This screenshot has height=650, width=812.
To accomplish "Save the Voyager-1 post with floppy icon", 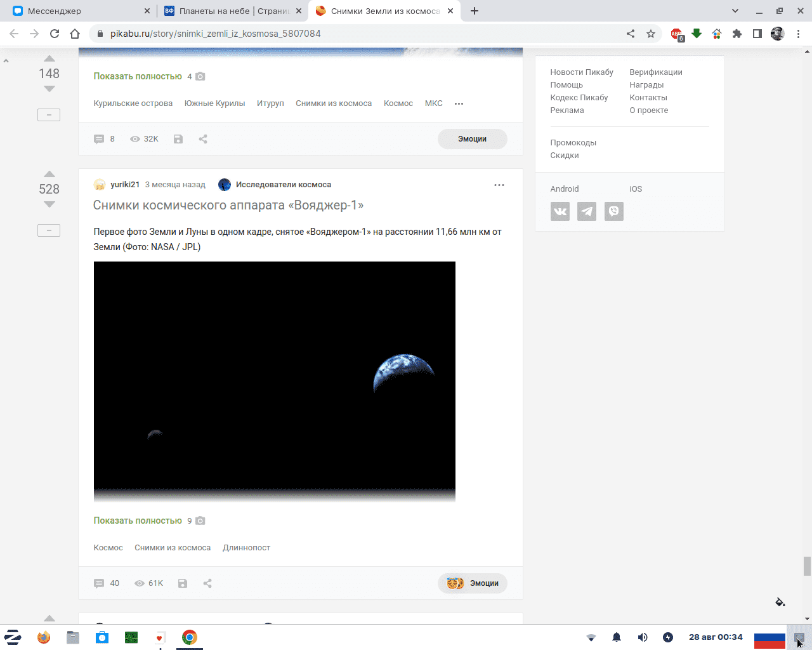I will [x=183, y=583].
